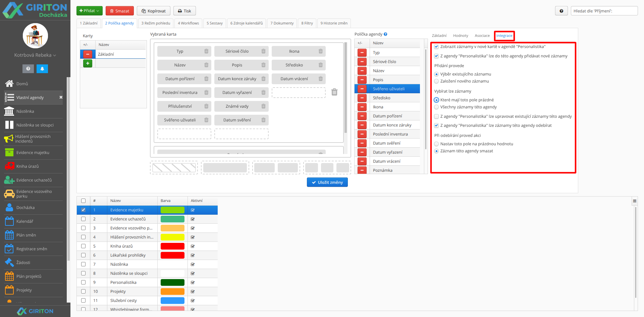
Task: Expand the Kotrbová Rebeka user menu
Action: tap(35, 55)
